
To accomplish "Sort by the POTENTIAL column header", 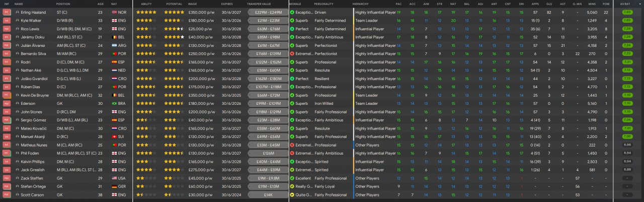I will (174, 4).
